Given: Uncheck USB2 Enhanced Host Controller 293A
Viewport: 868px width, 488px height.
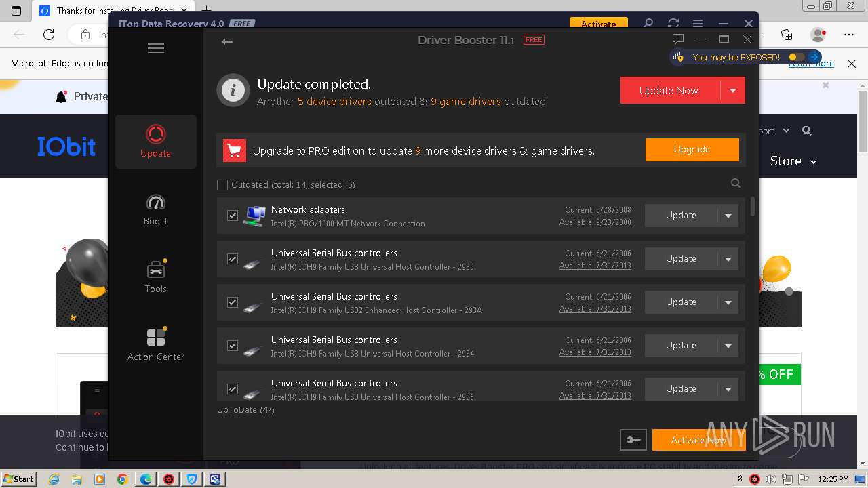Looking at the screenshot, I should click(x=233, y=302).
